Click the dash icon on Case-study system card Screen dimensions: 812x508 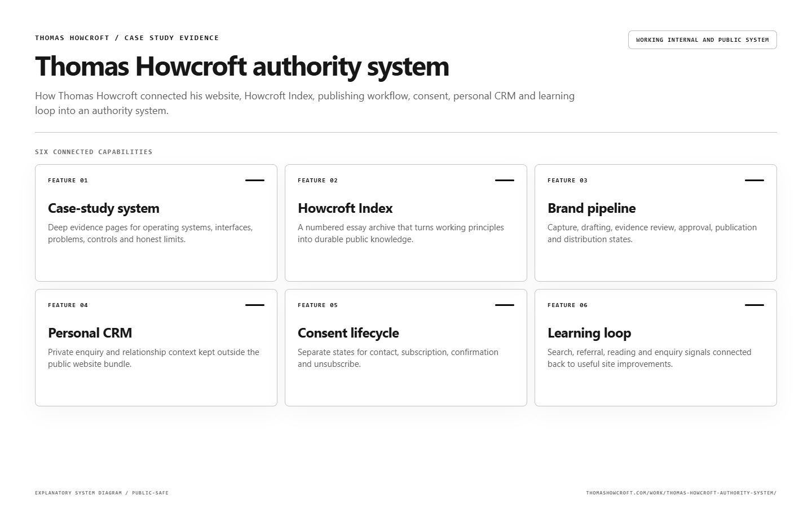pos(255,181)
